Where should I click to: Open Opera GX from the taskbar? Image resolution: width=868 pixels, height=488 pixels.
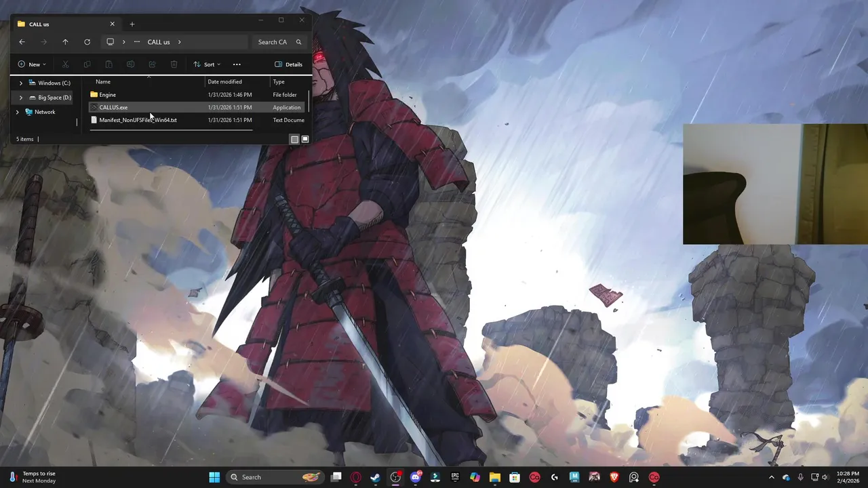(356, 477)
